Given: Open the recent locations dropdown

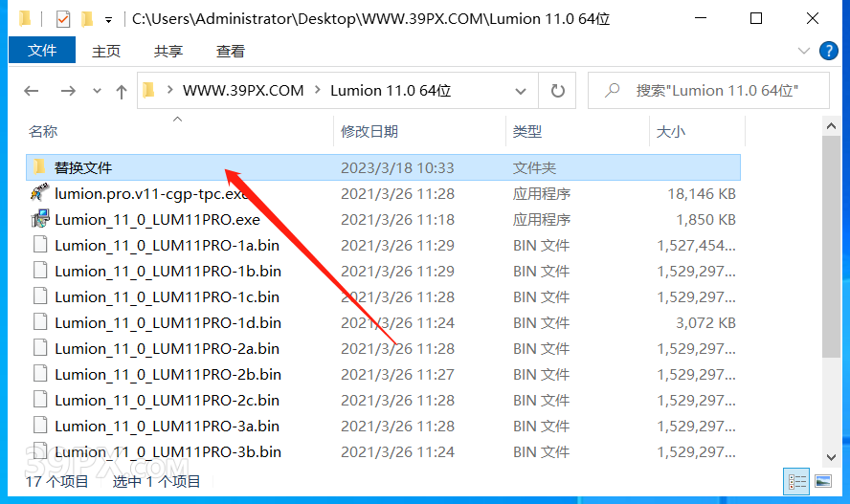Looking at the screenshot, I should click(x=97, y=91).
